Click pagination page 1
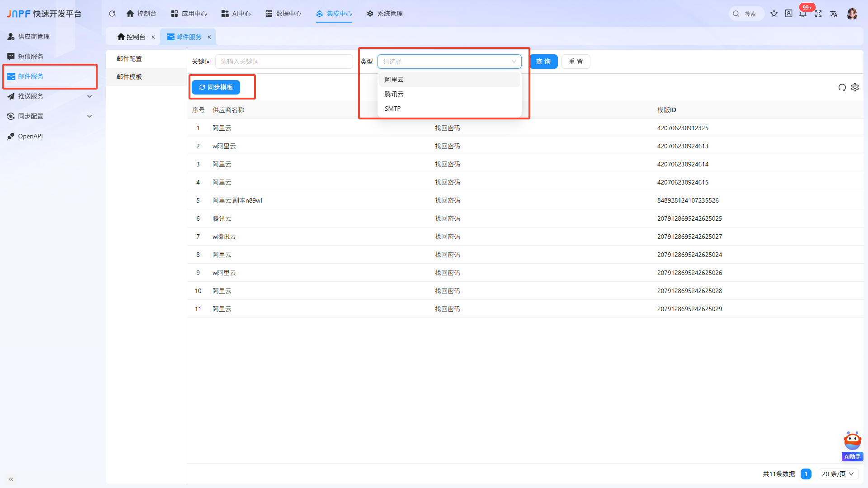868x488 pixels. 806,474
